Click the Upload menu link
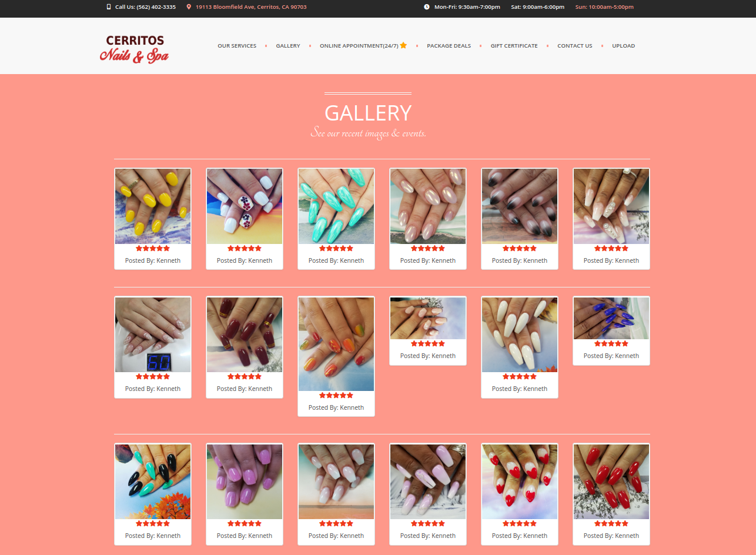Viewport: 756px width, 555px height. click(624, 46)
